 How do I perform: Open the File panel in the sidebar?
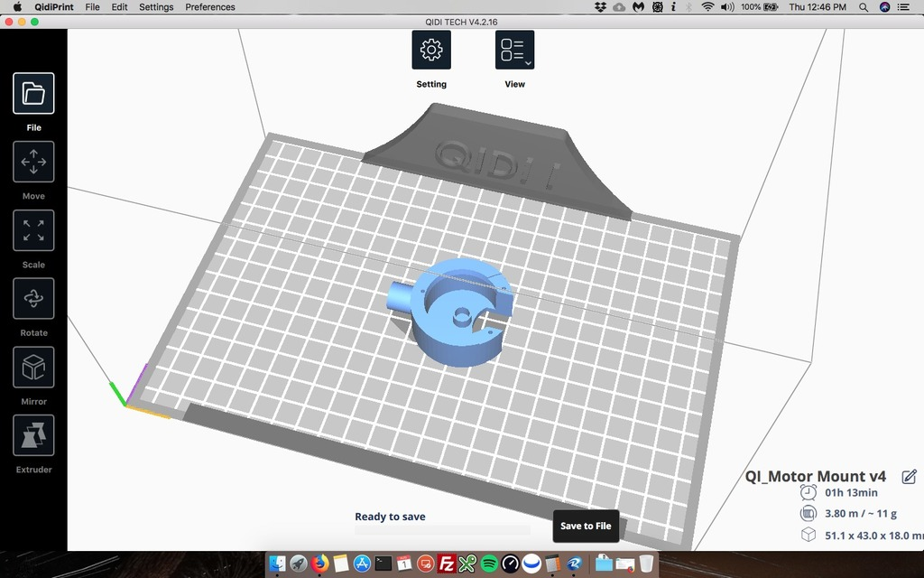[33, 93]
